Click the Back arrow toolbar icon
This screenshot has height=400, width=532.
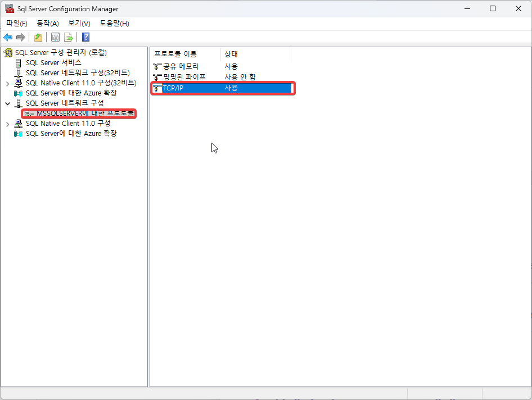(8, 37)
